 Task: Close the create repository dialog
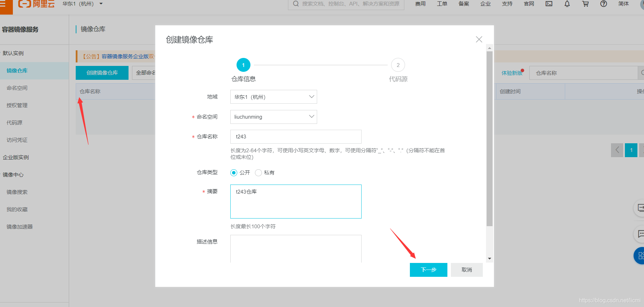(x=479, y=40)
